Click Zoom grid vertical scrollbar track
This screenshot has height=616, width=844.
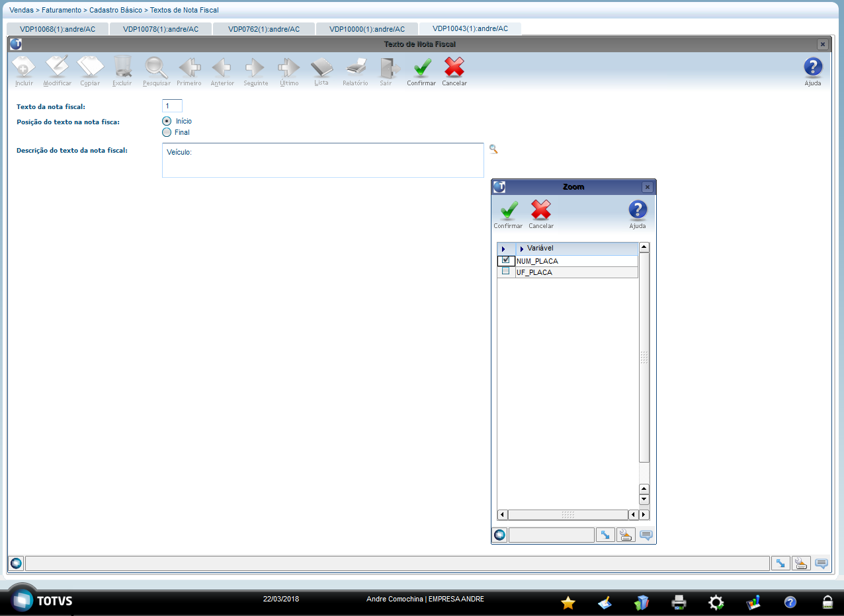coord(644,358)
